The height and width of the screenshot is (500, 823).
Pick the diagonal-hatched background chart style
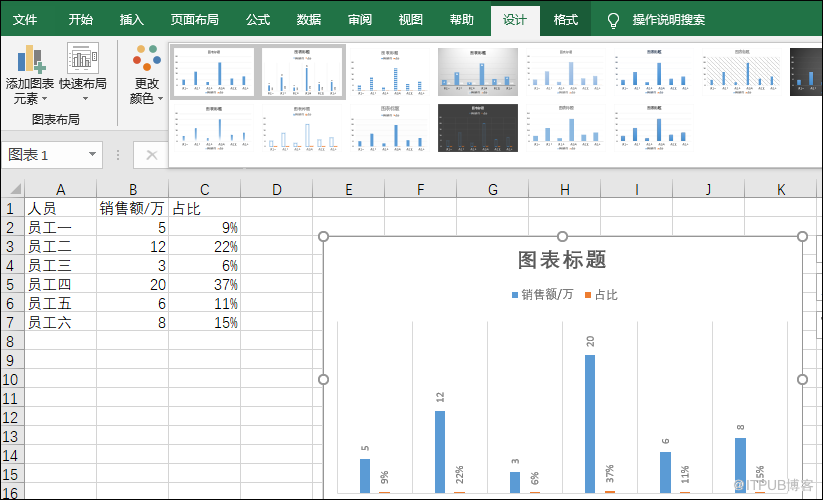741,73
